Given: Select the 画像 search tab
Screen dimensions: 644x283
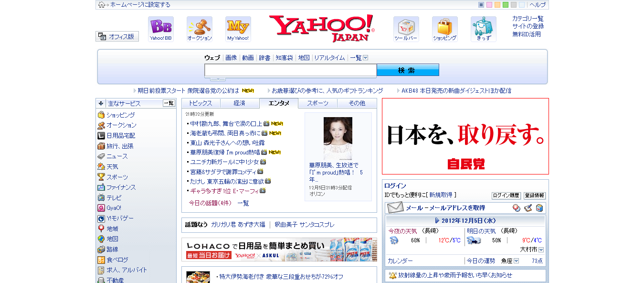Looking at the screenshot, I should tap(231, 58).
